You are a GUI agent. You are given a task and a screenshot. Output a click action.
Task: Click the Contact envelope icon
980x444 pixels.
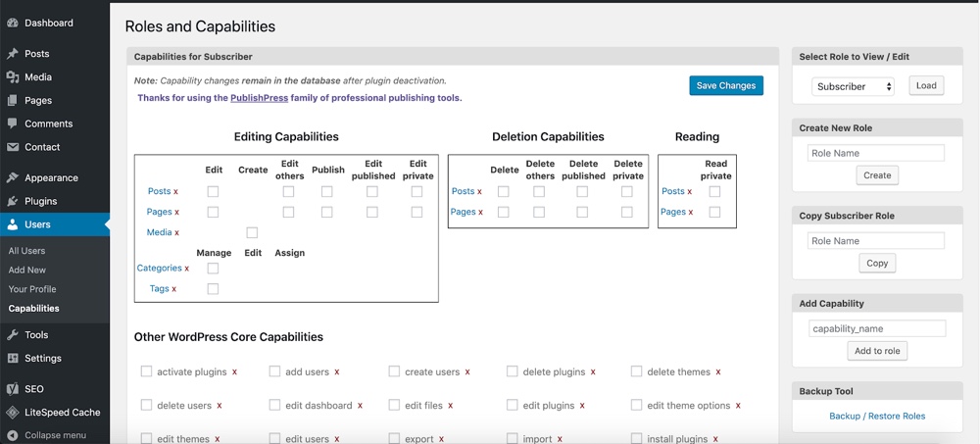(12, 147)
